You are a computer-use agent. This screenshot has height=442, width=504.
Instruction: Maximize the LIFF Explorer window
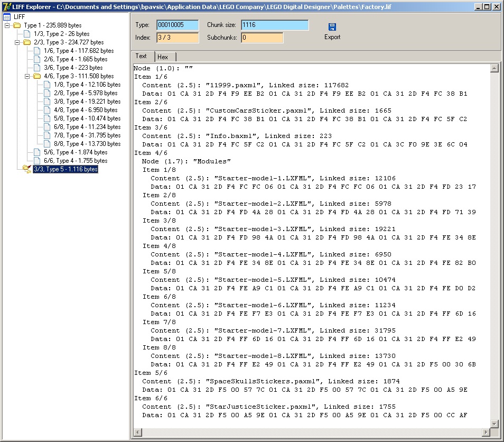coord(487,6)
